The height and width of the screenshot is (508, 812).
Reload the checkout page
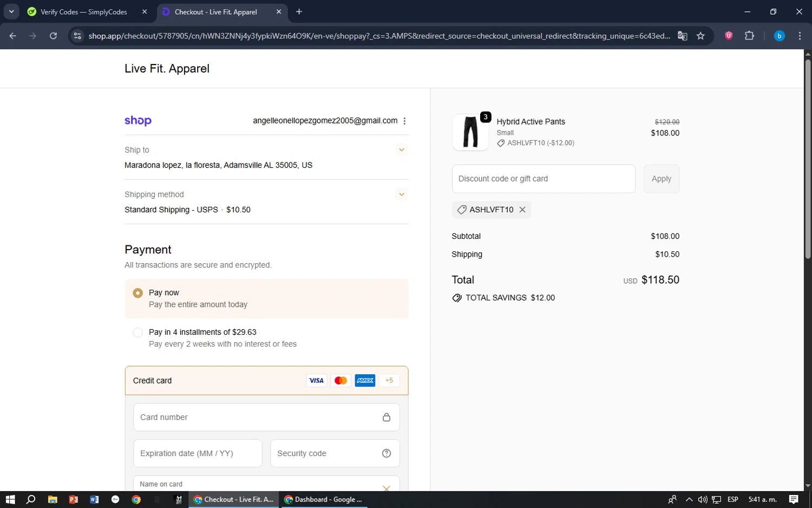coord(53,36)
